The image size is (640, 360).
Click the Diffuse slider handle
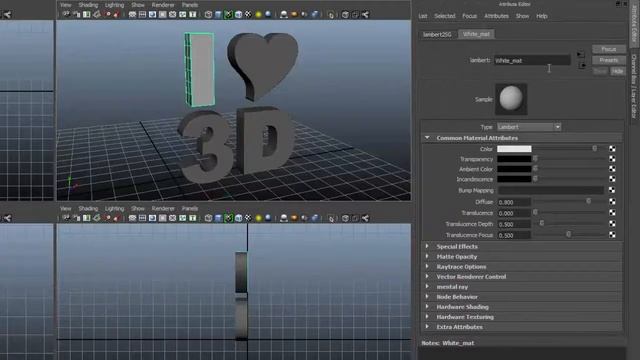click(x=589, y=201)
